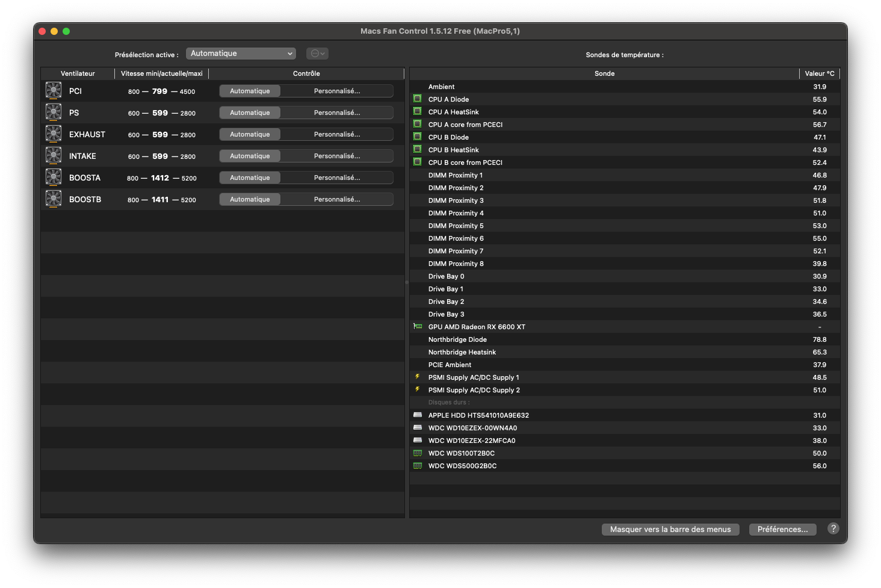
Task: Open the preset options ellipsis menu
Action: tap(317, 54)
